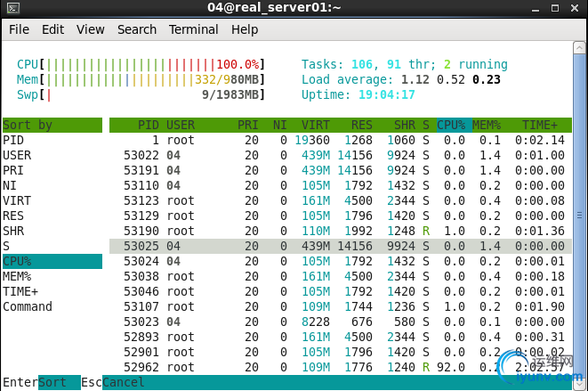Close the terminal window
This screenshot has height=391, width=588.
575,8
